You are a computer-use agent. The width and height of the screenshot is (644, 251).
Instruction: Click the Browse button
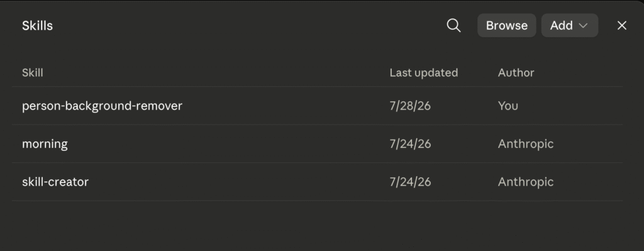tap(506, 25)
